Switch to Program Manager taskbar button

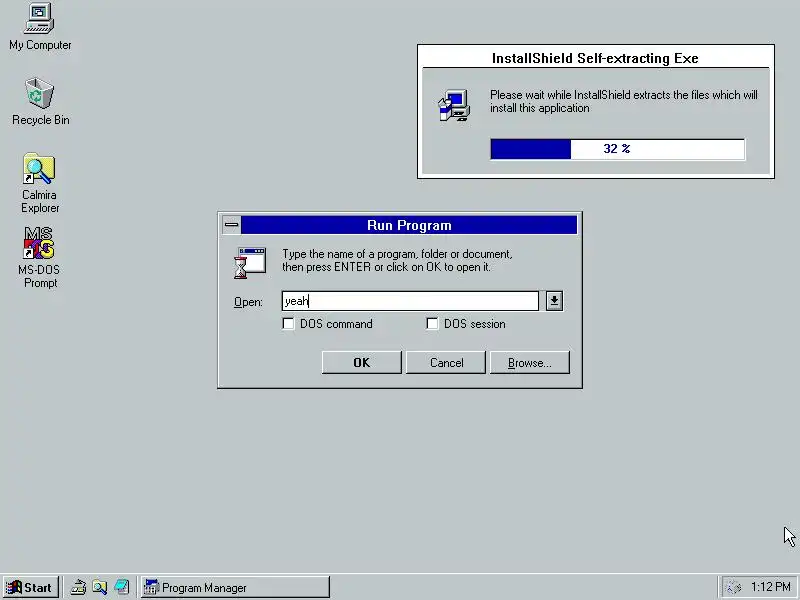coord(235,588)
